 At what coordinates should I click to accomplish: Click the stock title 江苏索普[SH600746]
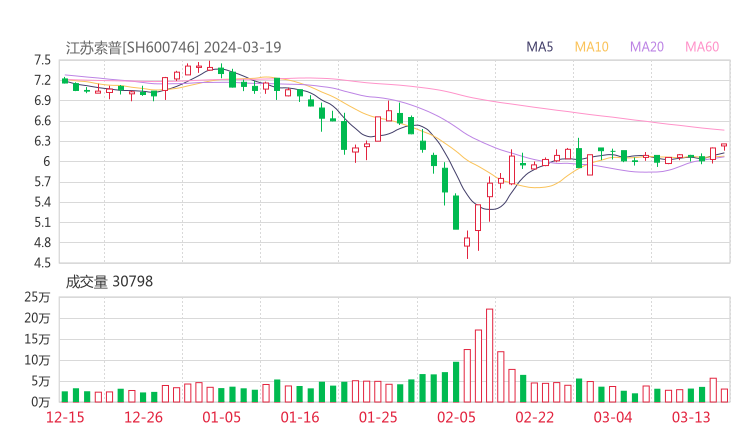pyautogui.click(x=132, y=47)
